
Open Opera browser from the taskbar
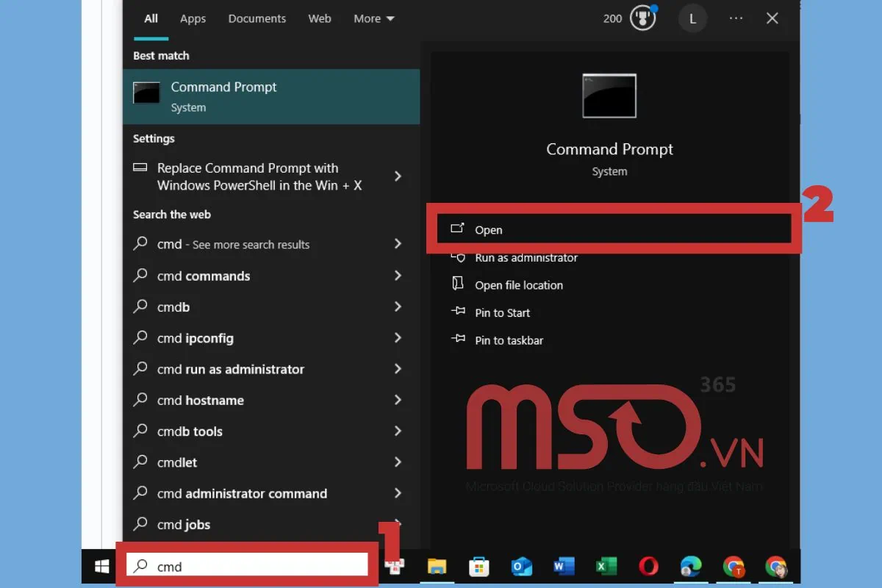click(648, 567)
